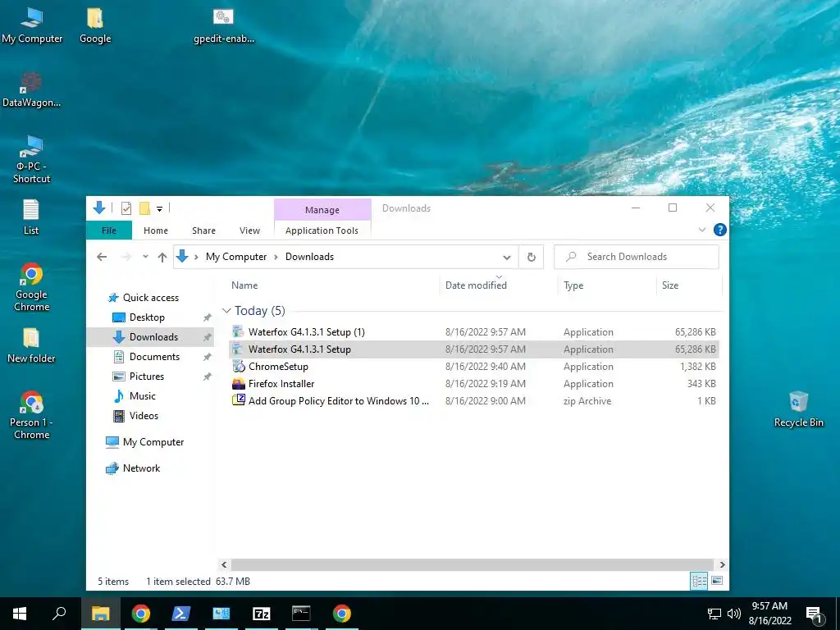Open recent locations dropdown
This screenshot has width=840, height=630.
coord(145,257)
